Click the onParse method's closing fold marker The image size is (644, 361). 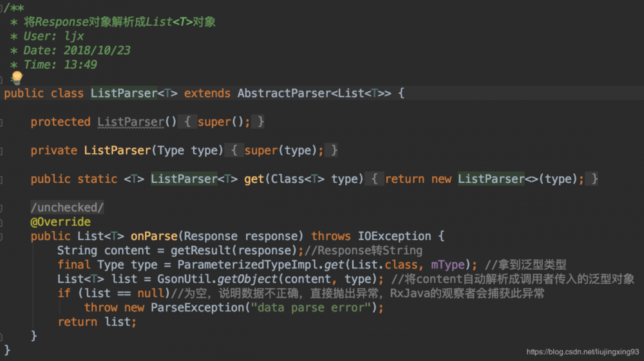tap(3, 336)
